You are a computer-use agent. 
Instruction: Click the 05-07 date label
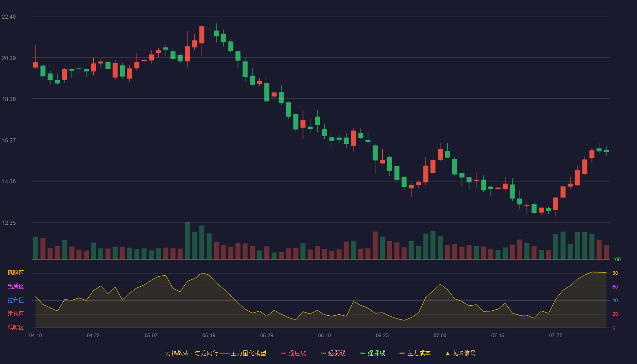coord(151,335)
